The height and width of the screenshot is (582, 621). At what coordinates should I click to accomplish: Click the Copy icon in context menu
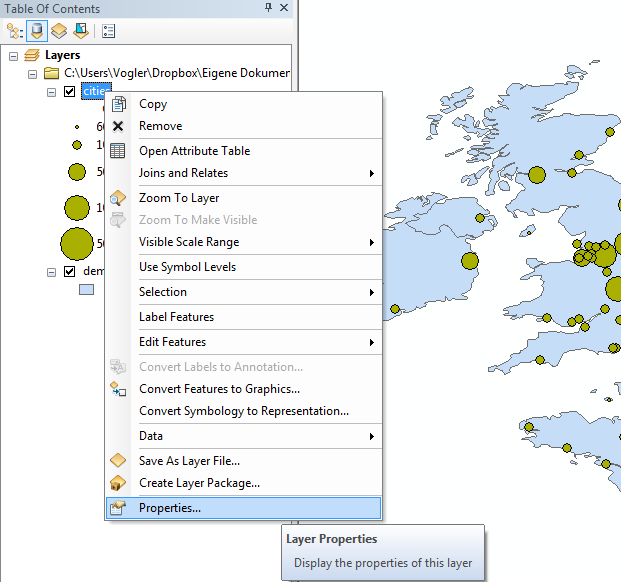coord(118,104)
